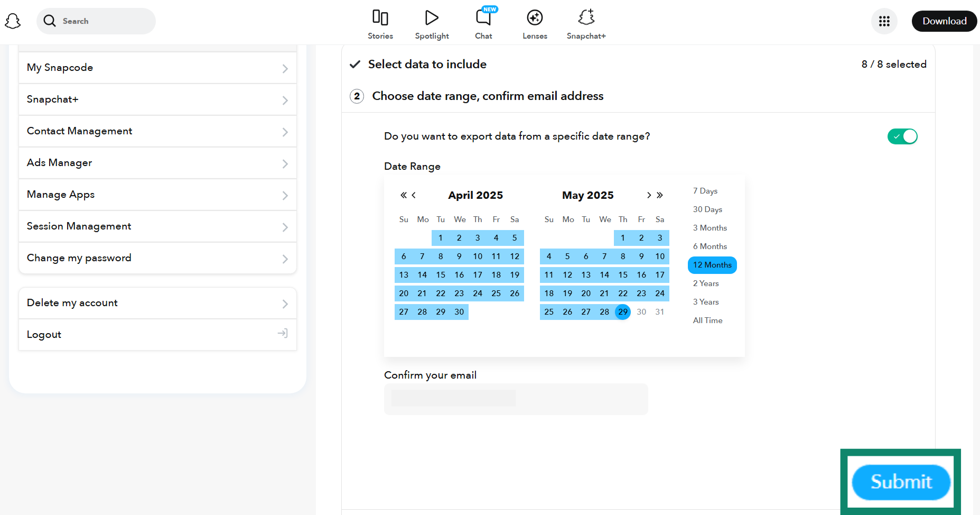
Task: Open the apps grid menu
Action: point(884,21)
